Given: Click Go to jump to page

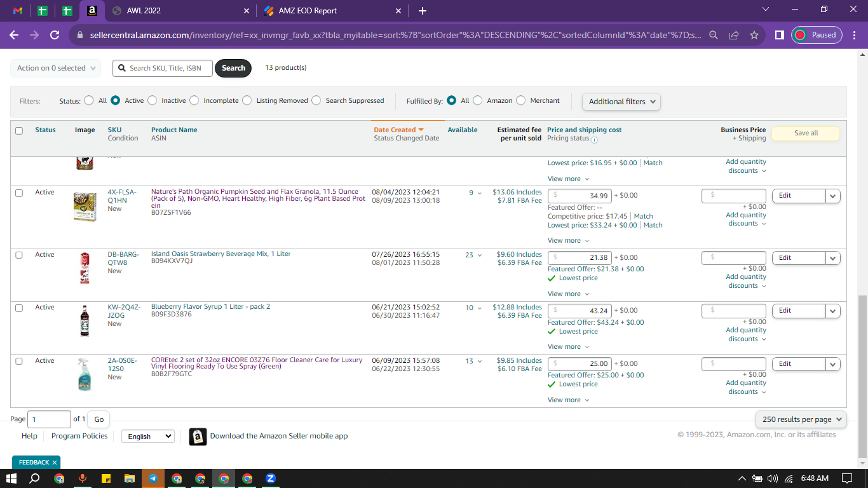Looking at the screenshot, I should pos(98,419).
